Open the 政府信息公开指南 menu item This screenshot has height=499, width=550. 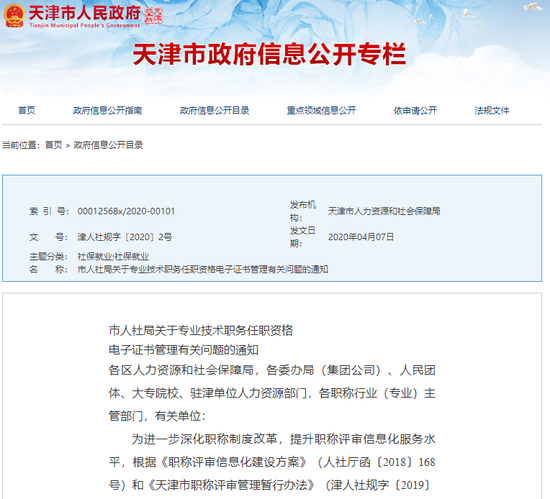[107, 110]
